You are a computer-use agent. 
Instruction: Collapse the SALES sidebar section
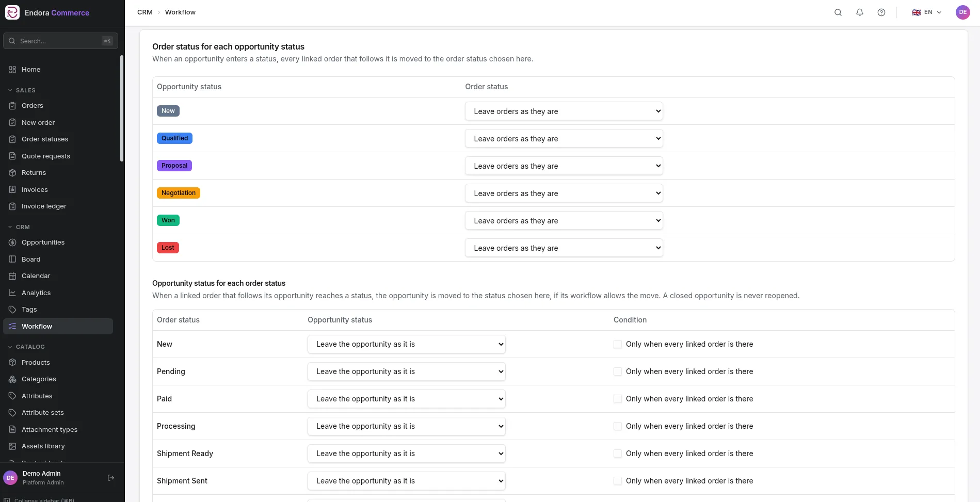pos(22,90)
